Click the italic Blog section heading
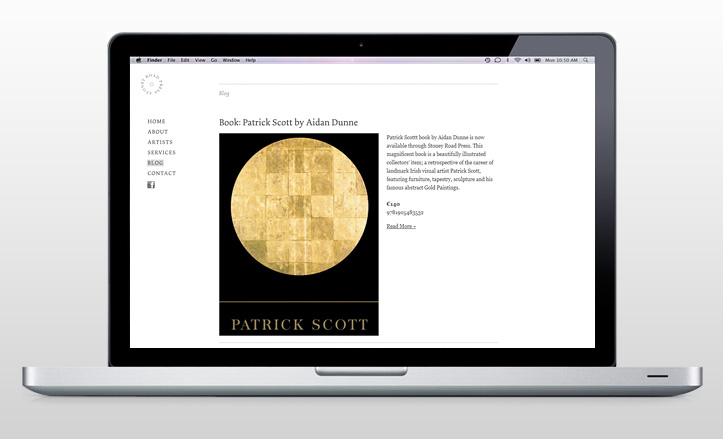 pos(224,94)
